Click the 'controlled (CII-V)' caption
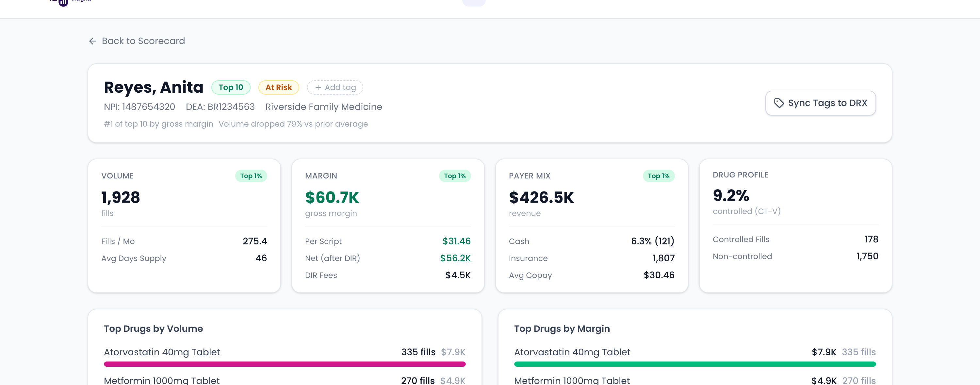The width and height of the screenshot is (980, 385). [746, 211]
